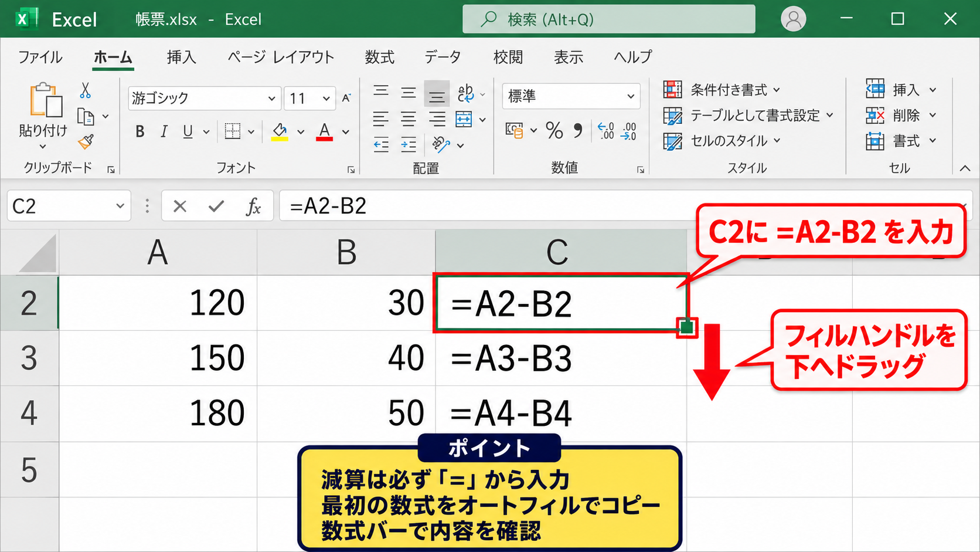Viewport: 980px width, 552px height.
Task: Toggle Bold formatting
Action: pyautogui.click(x=139, y=131)
